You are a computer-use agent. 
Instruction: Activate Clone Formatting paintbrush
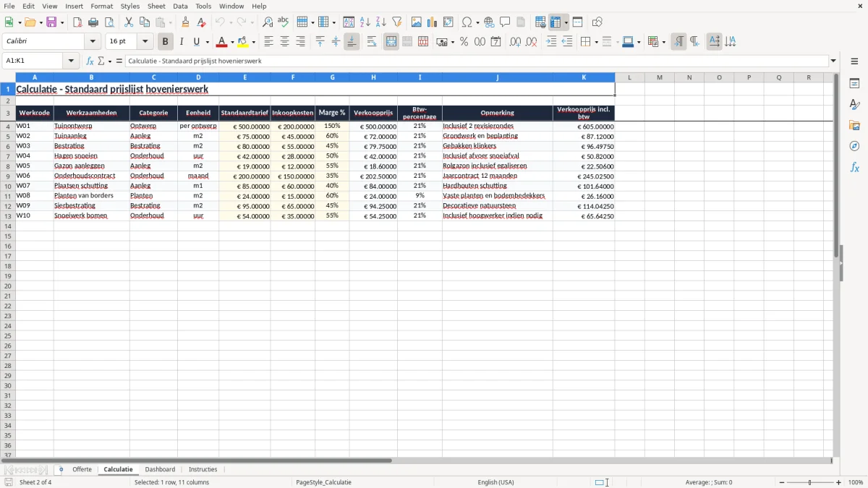pyautogui.click(x=185, y=22)
